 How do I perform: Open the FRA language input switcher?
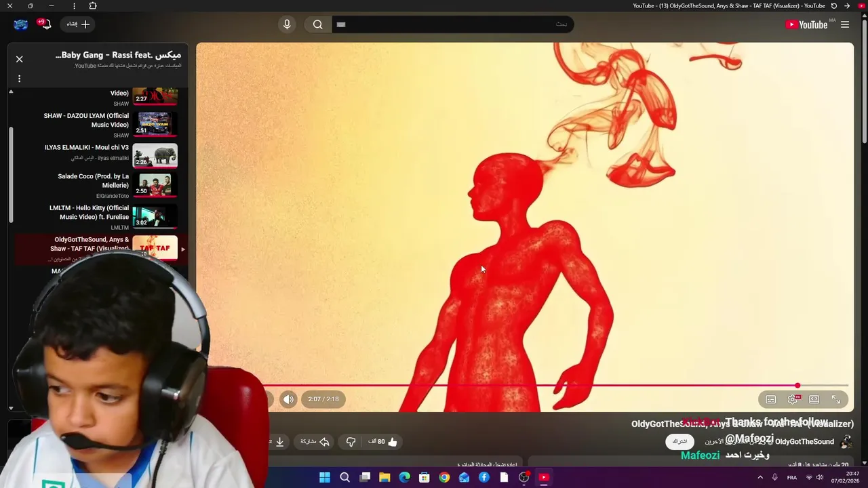pyautogui.click(x=792, y=478)
